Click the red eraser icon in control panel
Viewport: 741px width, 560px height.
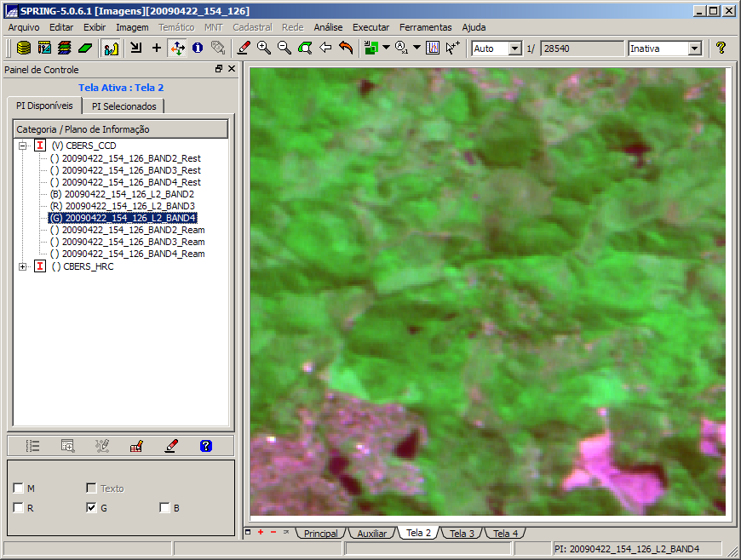[x=171, y=445]
